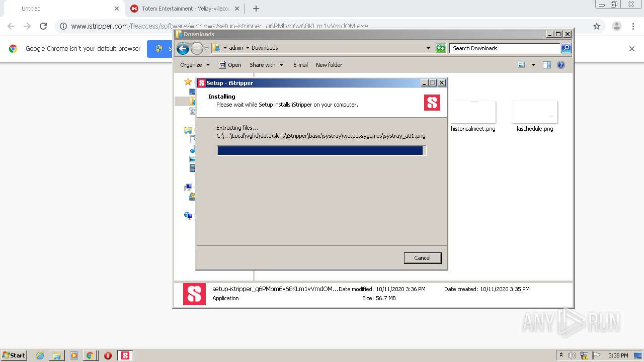Screen dimensions: 644x362
Task: Click the red Opera icon in taskbar
Action: 108,355
